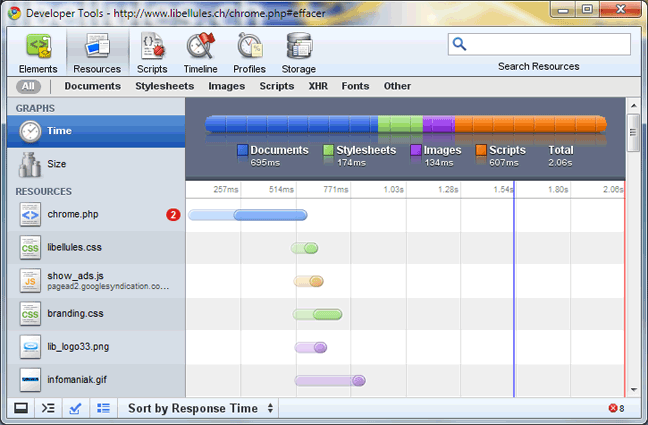648x425 pixels.
Task: Select infomaniak.gif resource
Action: click(x=96, y=380)
